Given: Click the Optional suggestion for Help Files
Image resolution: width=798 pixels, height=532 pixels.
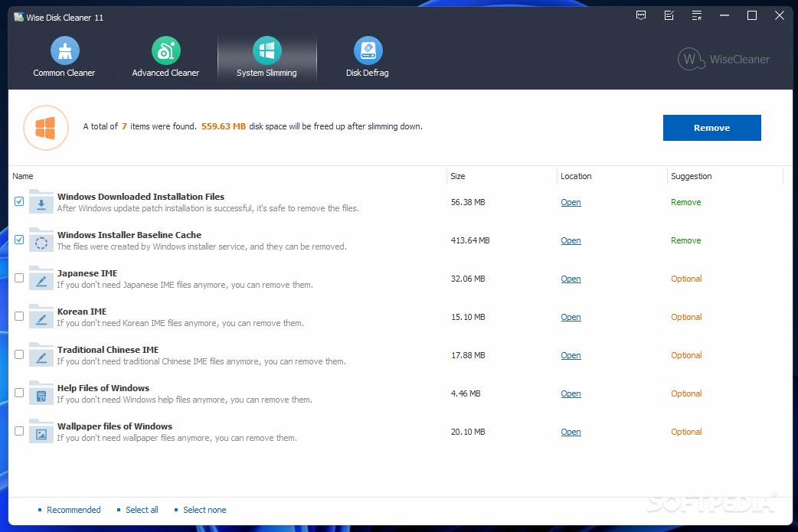Looking at the screenshot, I should 686,393.
